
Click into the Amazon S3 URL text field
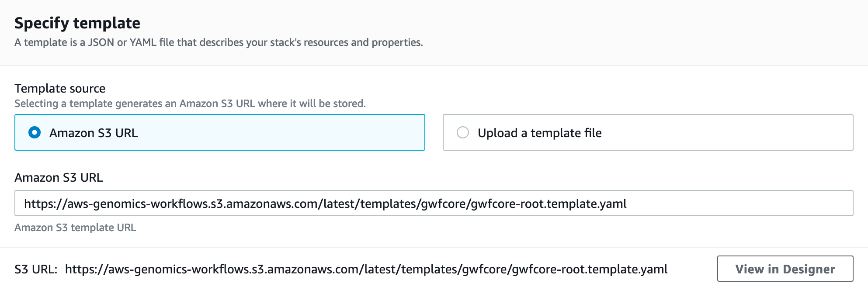(x=434, y=203)
